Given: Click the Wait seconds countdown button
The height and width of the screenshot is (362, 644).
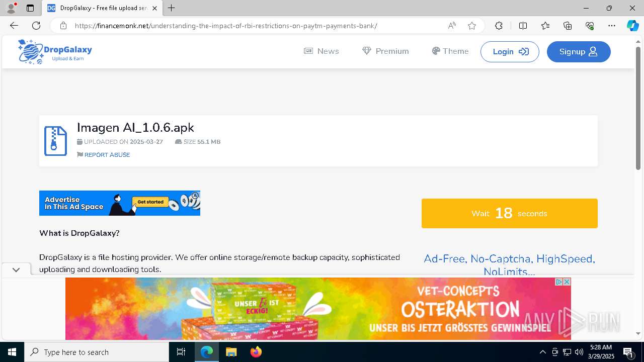Looking at the screenshot, I should (510, 213).
